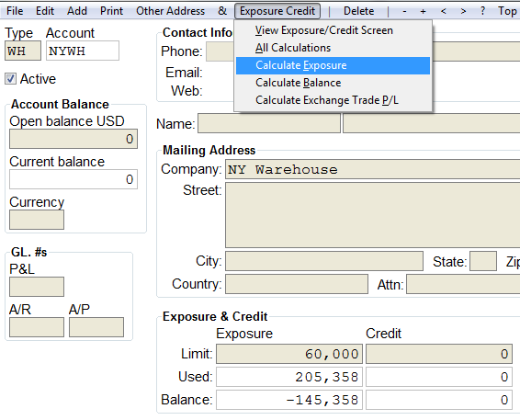Click the A/R GL number field
This screenshot has width=520, height=420.
37,327
